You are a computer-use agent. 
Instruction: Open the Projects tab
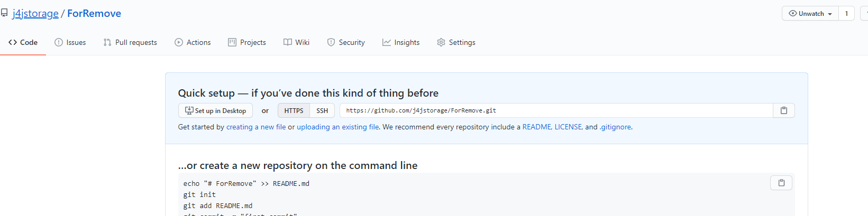tap(247, 42)
